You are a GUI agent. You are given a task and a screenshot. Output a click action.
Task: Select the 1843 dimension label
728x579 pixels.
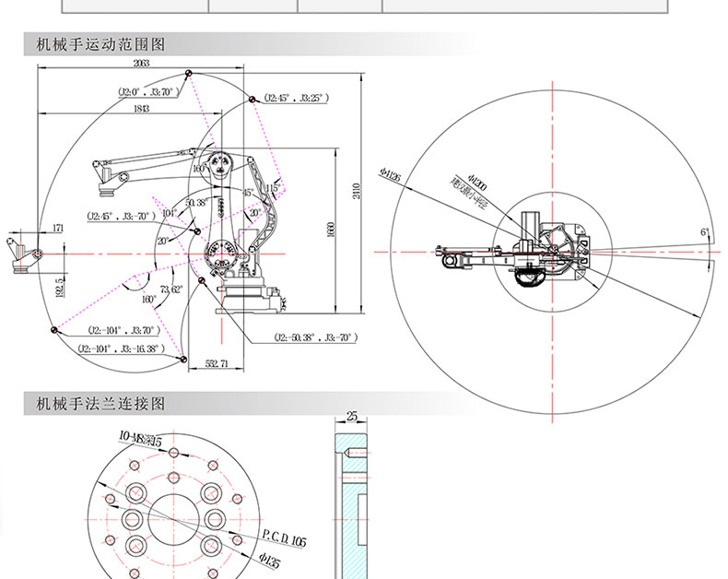click(x=141, y=108)
